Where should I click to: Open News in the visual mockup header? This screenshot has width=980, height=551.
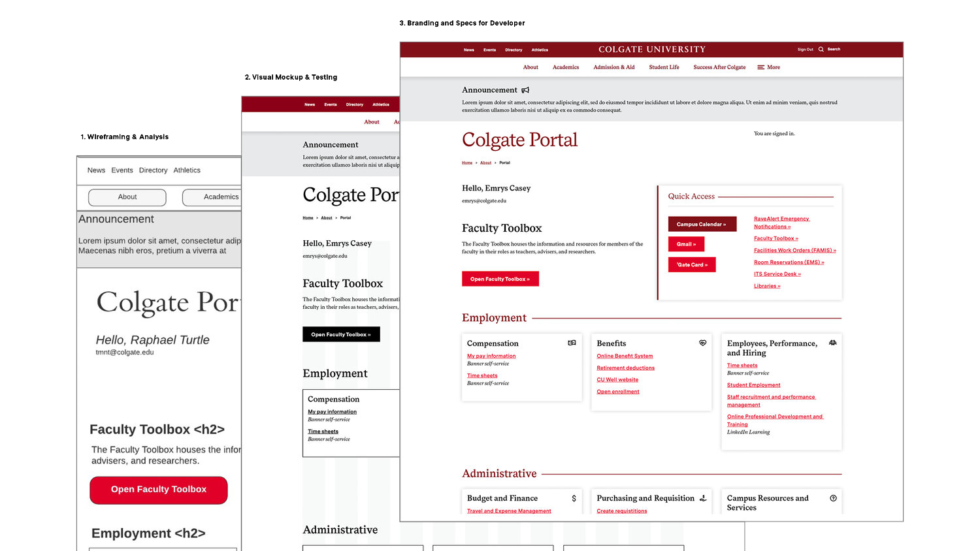(310, 104)
